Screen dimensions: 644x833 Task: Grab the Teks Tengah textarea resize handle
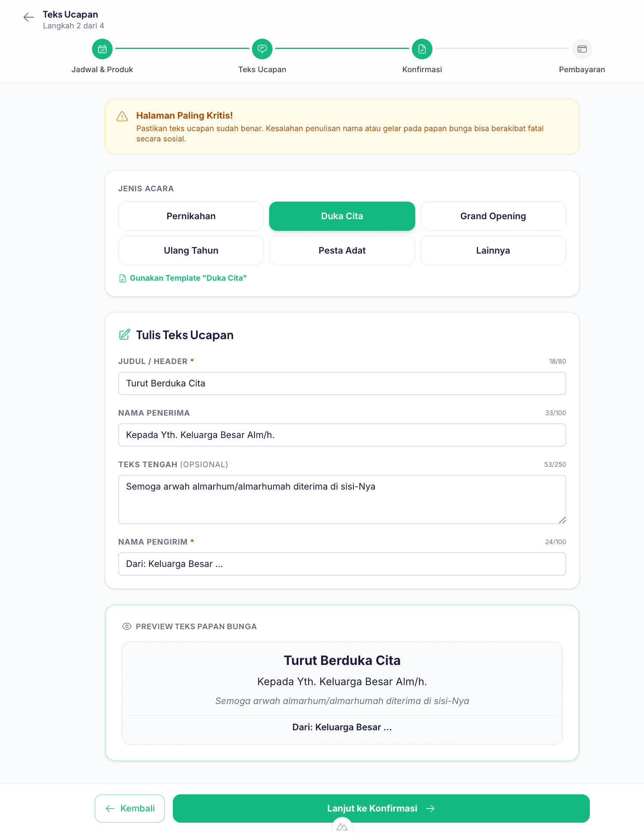pos(562,520)
